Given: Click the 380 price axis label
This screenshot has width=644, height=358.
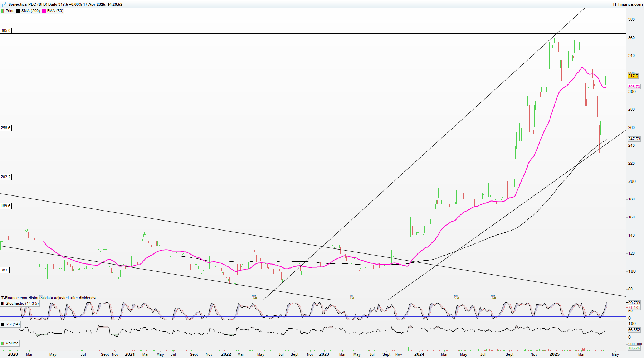Looking at the screenshot, I should click(631, 20).
